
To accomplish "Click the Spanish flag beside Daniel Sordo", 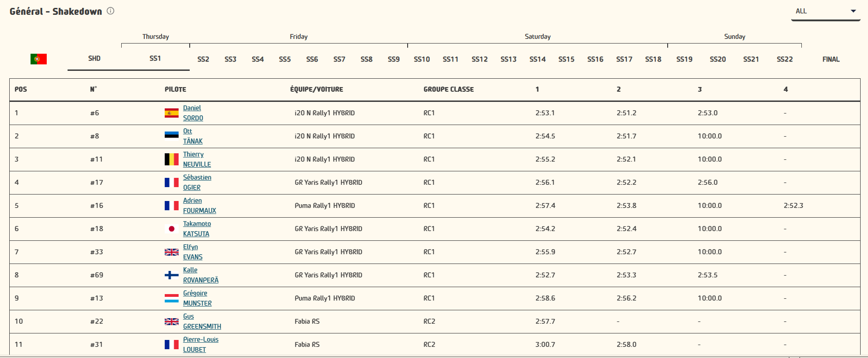I will point(171,113).
